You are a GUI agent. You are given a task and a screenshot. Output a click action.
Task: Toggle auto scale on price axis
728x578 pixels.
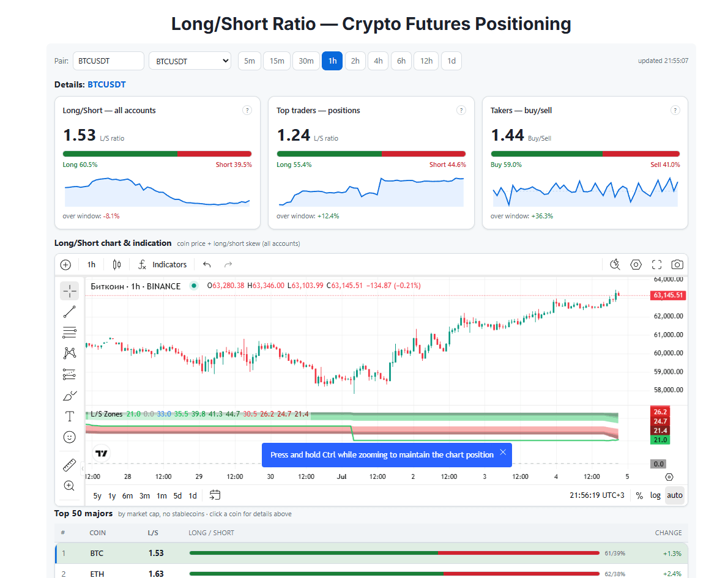(675, 495)
